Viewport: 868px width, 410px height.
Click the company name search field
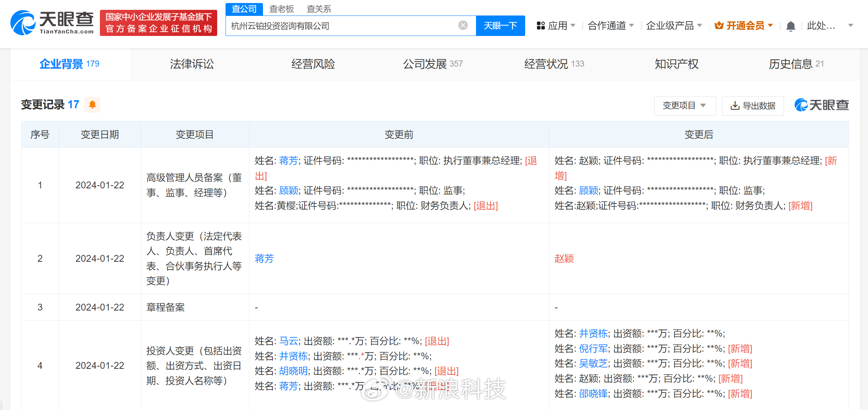pos(341,26)
